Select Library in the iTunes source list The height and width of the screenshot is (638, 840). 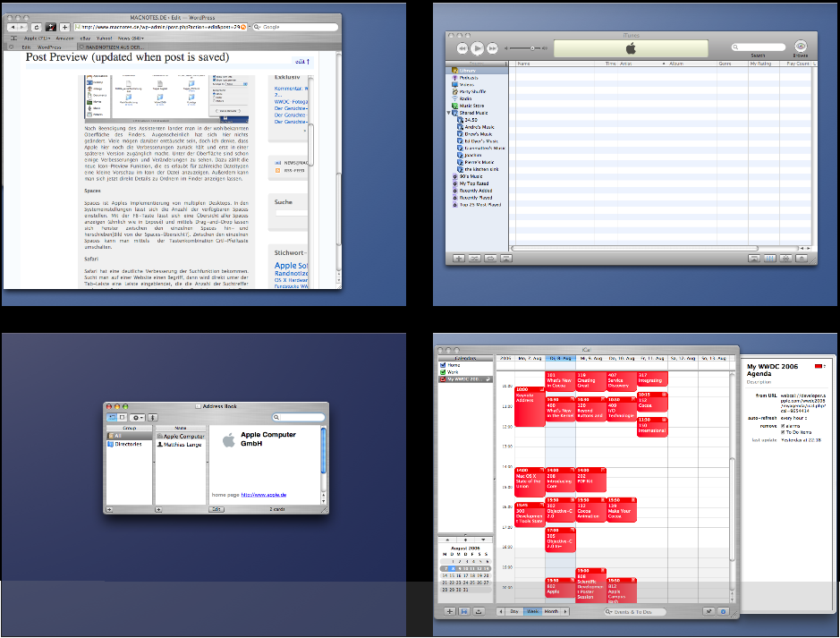477,70
